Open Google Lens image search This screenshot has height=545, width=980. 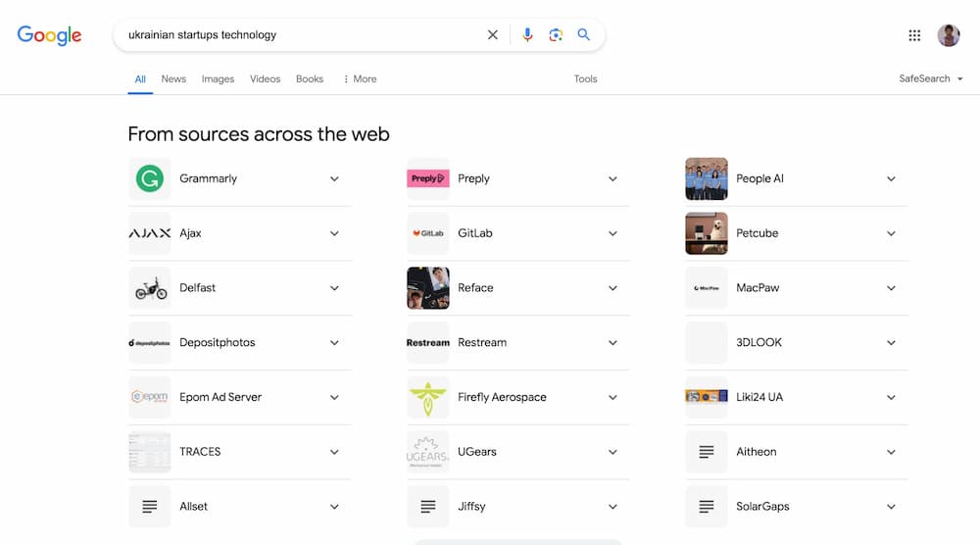tap(556, 35)
